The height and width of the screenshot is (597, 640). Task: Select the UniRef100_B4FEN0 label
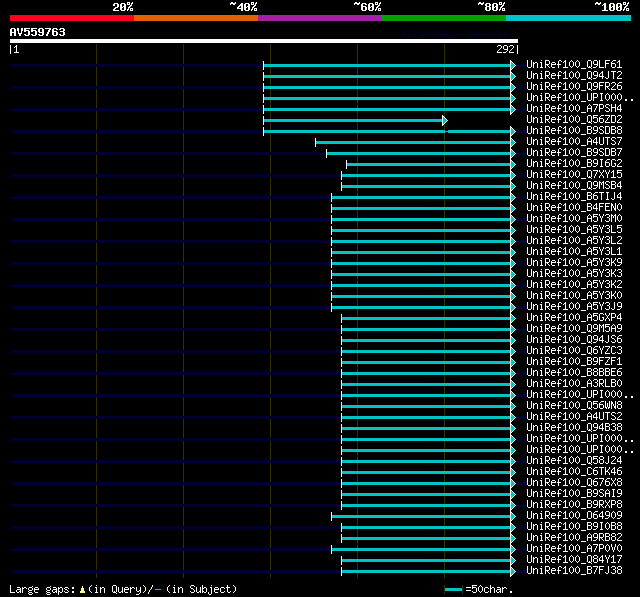pos(574,208)
